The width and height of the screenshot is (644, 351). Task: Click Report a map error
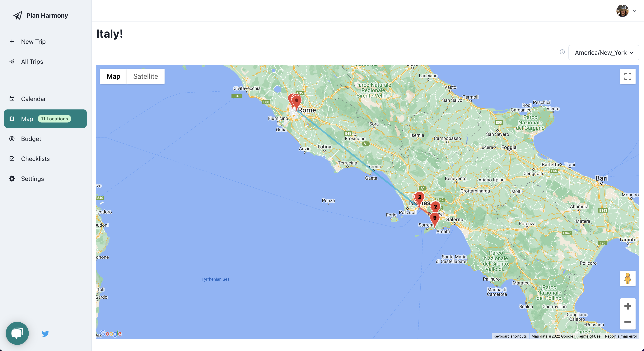[x=621, y=336]
